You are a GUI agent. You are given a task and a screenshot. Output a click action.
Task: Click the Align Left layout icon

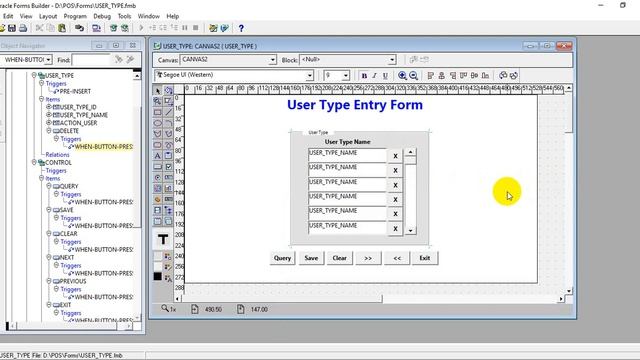pos(431,76)
